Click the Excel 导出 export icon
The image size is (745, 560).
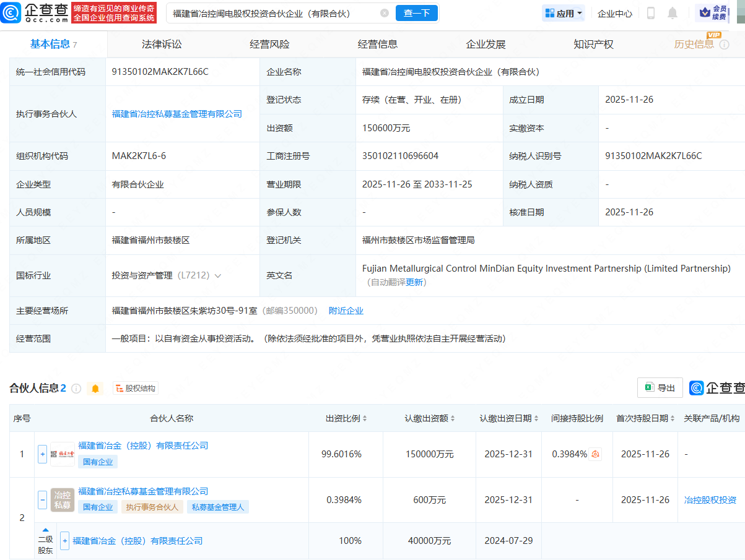click(660, 387)
